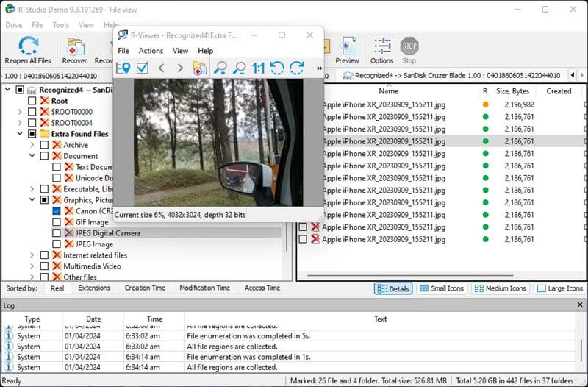Sort by Creation Time tab
The image size is (588, 387).
click(x=145, y=288)
